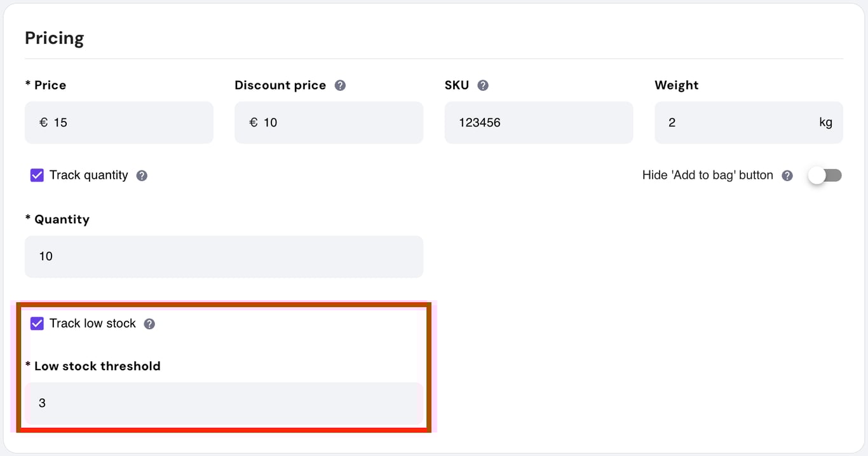The image size is (868, 456).
Task: Select the checkmark inside the Track quantity checkbox
Action: coord(37,175)
